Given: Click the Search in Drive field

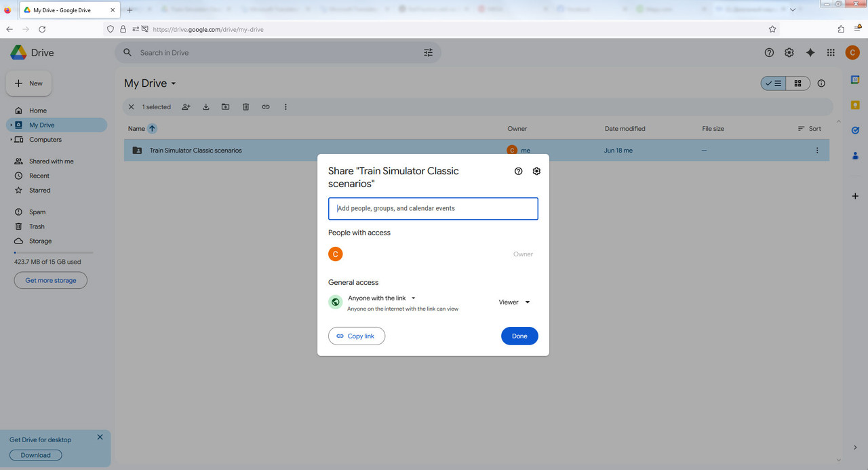Looking at the screenshot, I should click(278, 52).
